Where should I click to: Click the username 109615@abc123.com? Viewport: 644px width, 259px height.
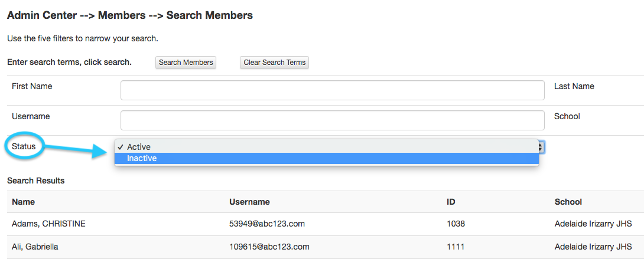click(269, 247)
